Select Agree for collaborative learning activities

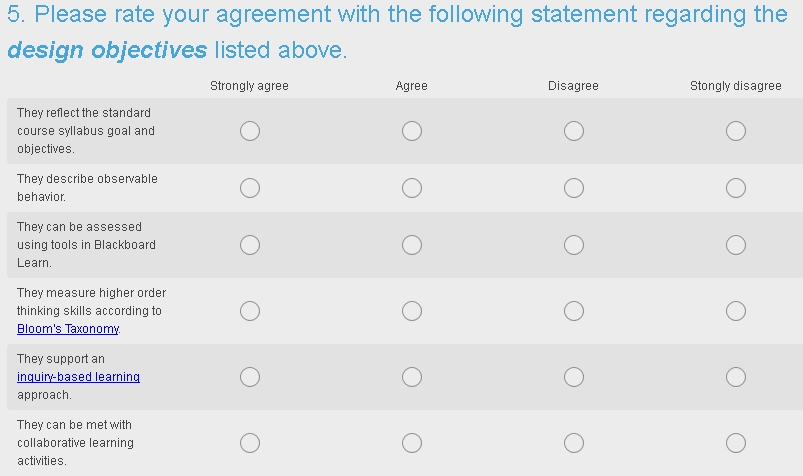pos(412,443)
